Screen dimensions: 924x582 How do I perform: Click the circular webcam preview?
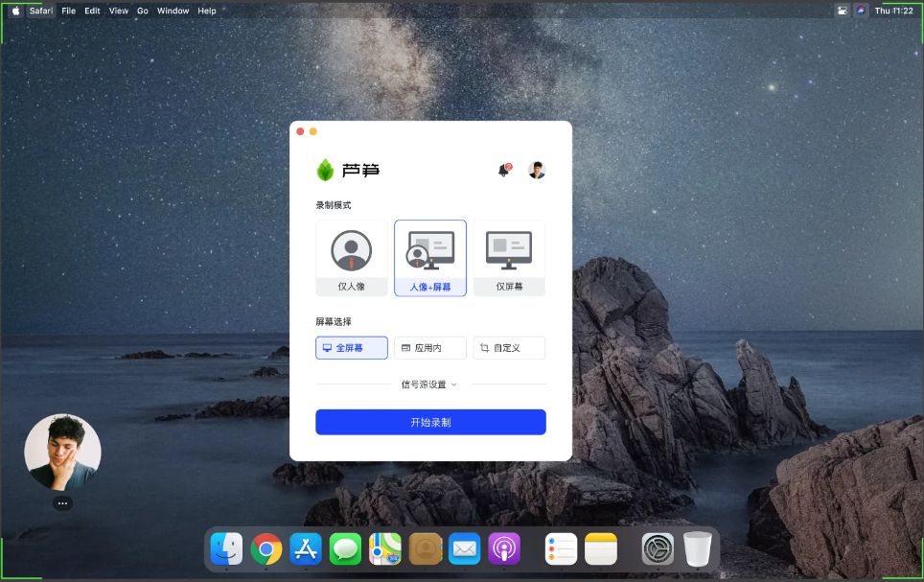62,451
